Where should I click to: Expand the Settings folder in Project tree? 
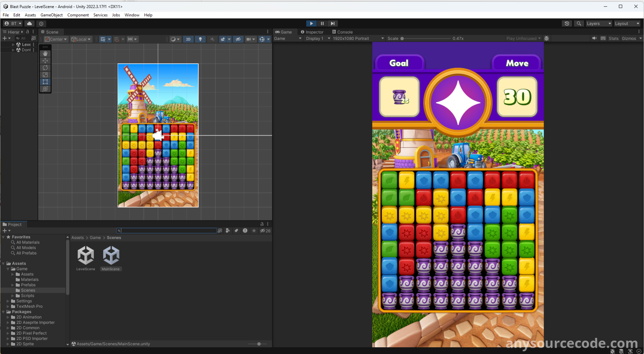[x=8, y=301]
